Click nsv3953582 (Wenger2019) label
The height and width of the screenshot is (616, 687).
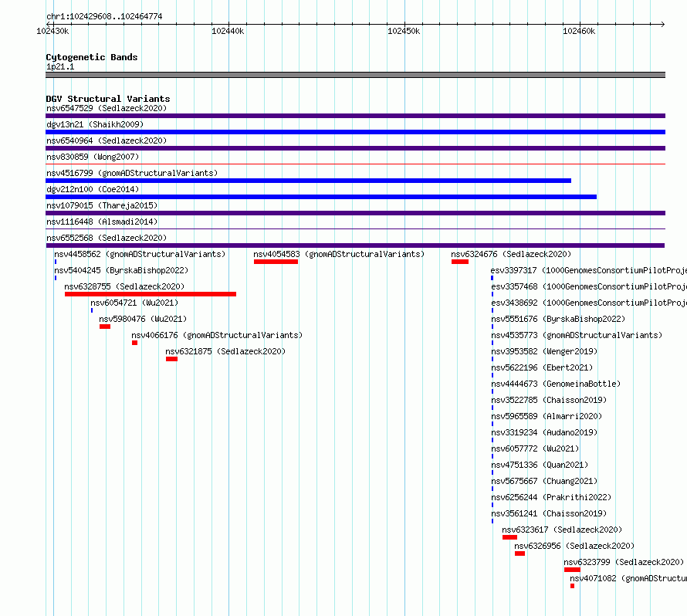[544, 351]
